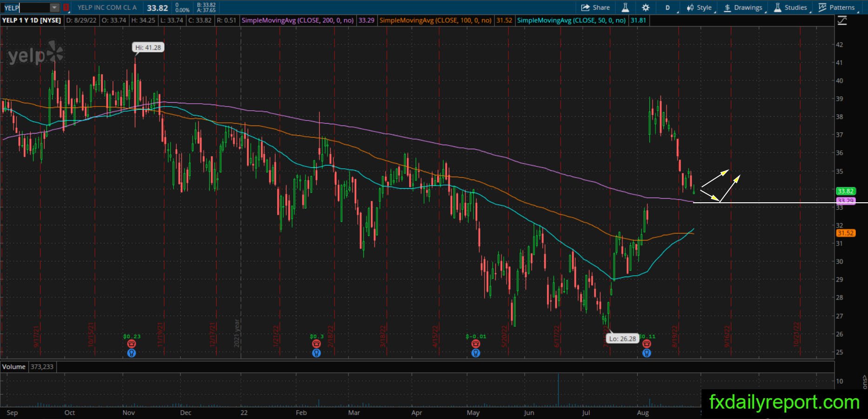This screenshot has height=419, width=868.
Task: Open the Patterns menu
Action: tap(837, 7)
